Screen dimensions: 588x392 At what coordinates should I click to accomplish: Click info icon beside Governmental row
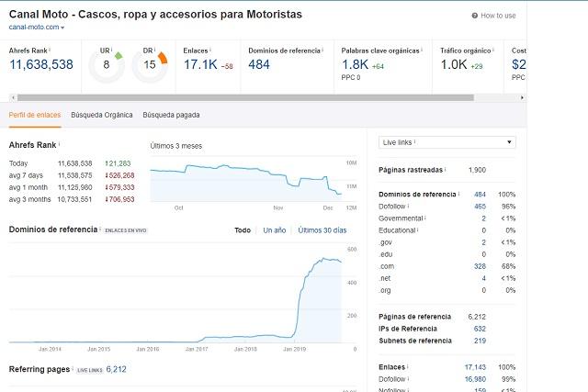(425, 218)
